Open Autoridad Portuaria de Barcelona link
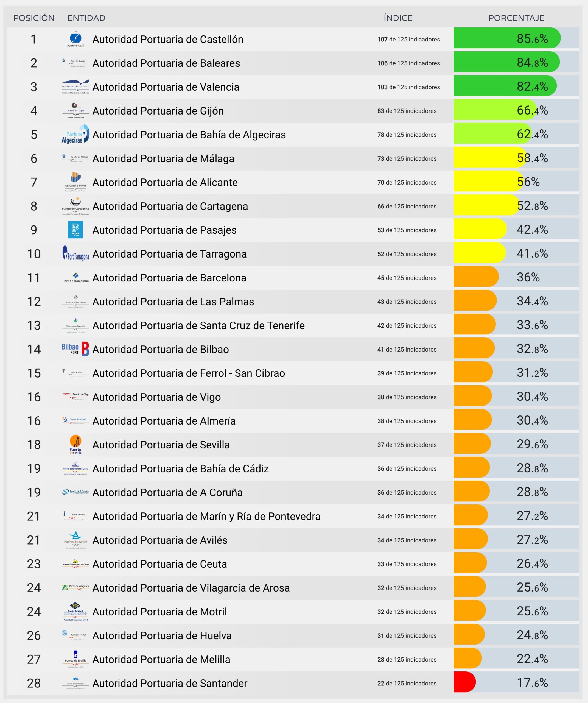Viewport: 588px width, 703px height. (x=169, y=278)
